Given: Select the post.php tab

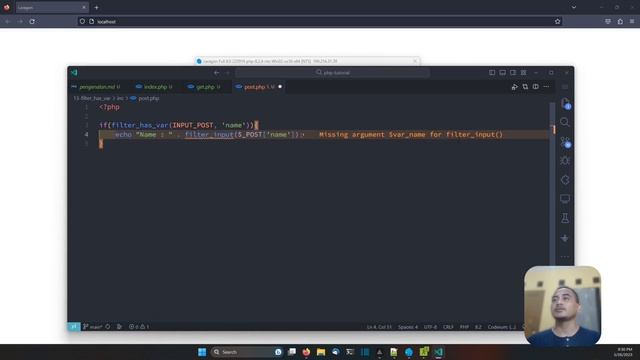Looking at the screenshot, I should tap(255, 87).
